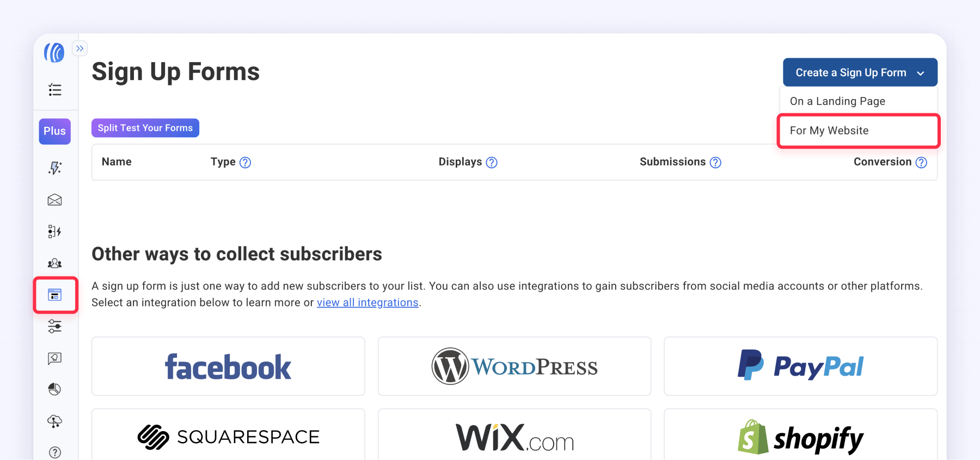Expand the sidebar with double-chevron button

click(80, 48)
